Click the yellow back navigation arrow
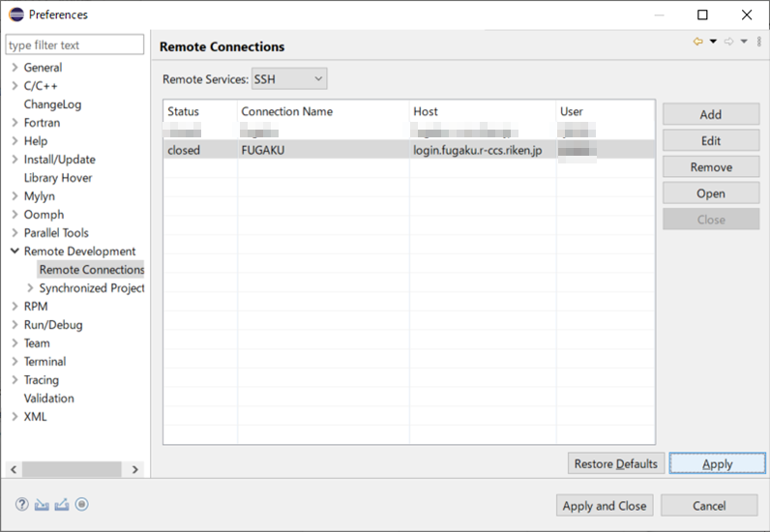 click(x=697, y=42)
